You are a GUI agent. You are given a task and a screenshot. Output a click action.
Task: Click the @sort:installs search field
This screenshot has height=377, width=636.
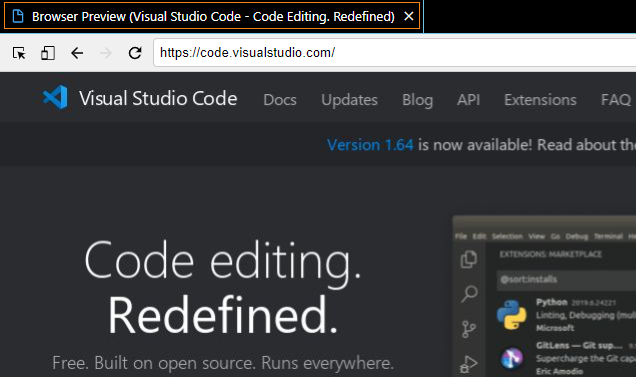[x=566, y=279]
